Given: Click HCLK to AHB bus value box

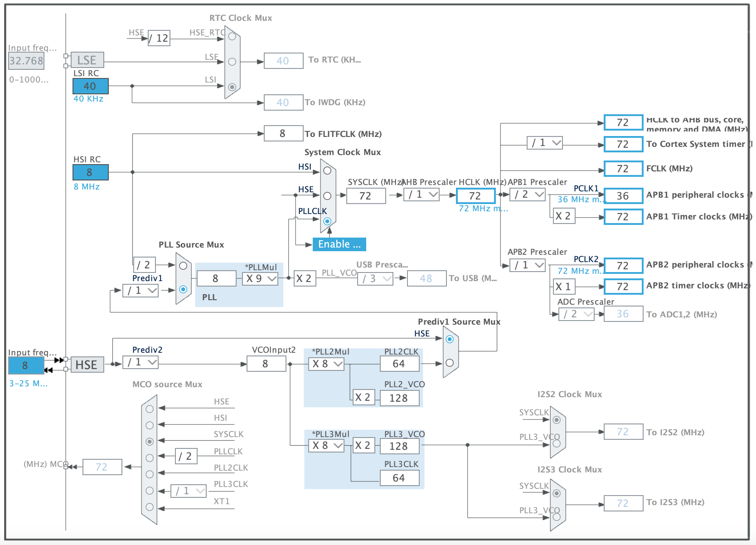Looking at the screenshot, I should (624, 122).
